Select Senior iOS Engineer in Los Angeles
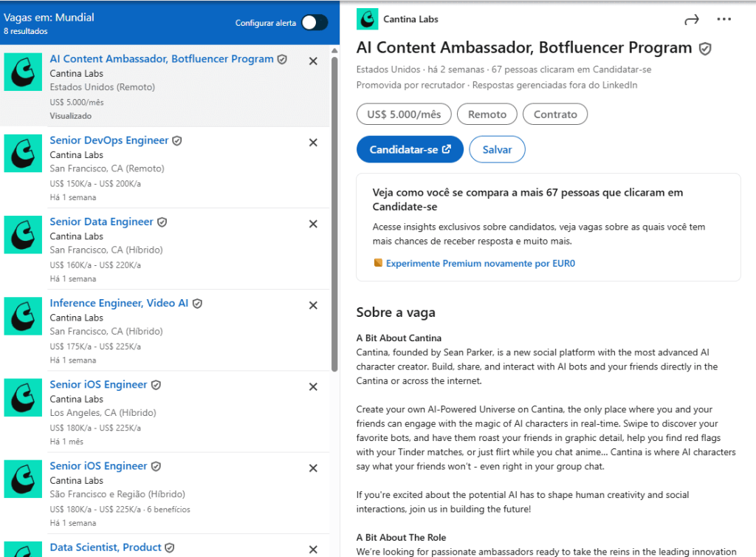Image resolution: width=756 pixels, height=557 pixels. pos(98,384)
